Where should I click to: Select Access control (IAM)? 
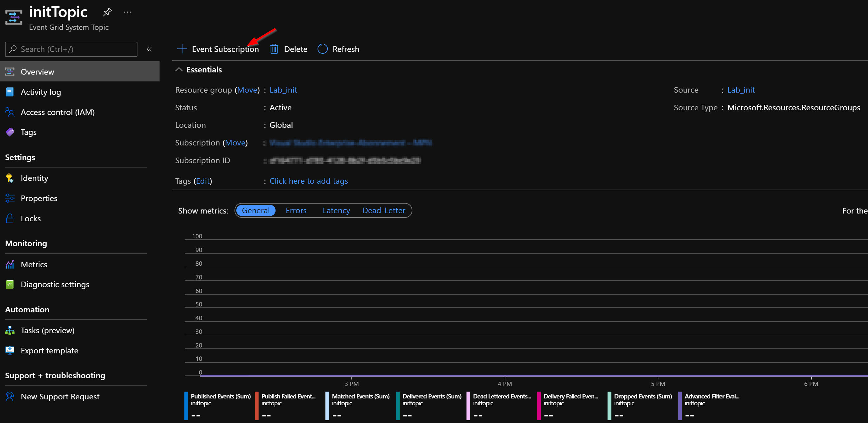[x=58, y=112]
